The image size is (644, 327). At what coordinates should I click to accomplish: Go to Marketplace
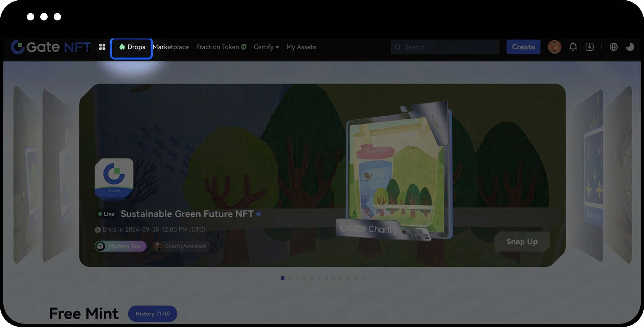click(171, 47)
